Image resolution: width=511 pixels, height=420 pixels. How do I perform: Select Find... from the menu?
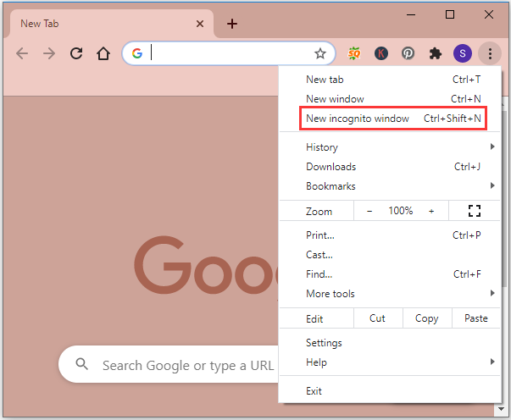(390, 274)
